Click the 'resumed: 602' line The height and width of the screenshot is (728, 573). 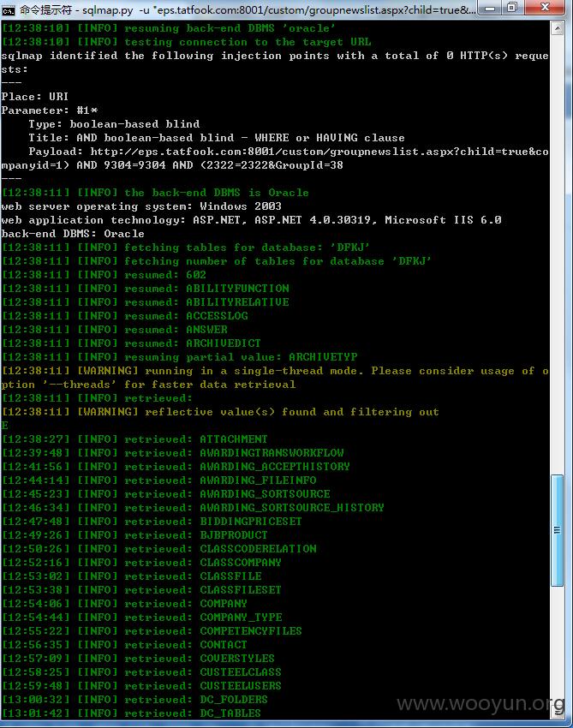[x=104, y=275]
